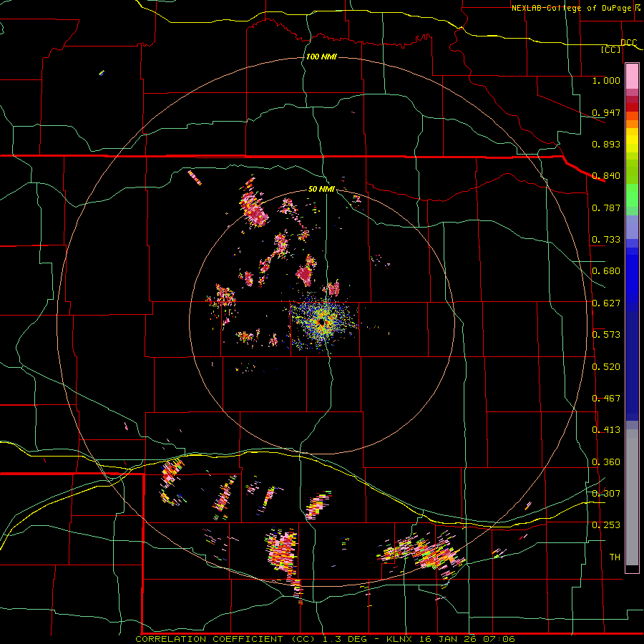Select the 0.733 legend value
This screenshot has height=644, width=644.
pyautogui.click(x=606, y=239)
